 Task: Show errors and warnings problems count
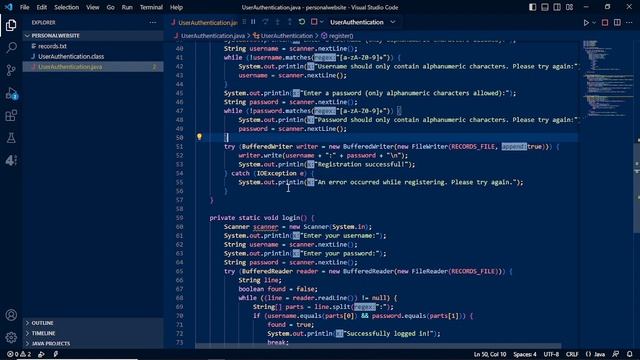coord(19,354)
